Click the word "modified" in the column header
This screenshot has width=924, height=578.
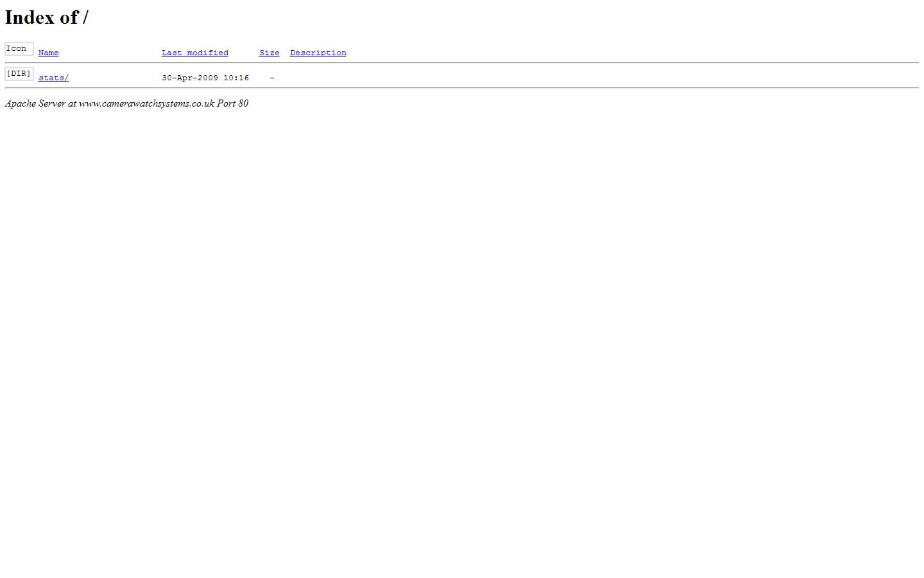[207, 53]
